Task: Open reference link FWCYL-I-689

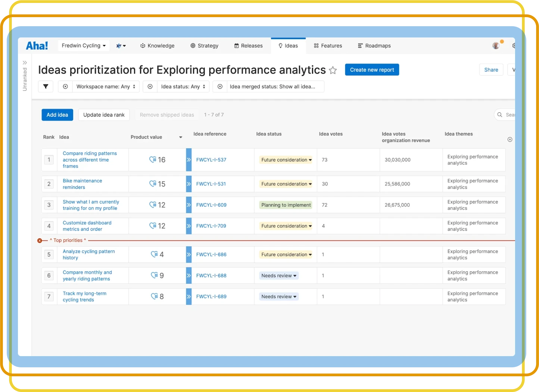Action: [211, 296]
